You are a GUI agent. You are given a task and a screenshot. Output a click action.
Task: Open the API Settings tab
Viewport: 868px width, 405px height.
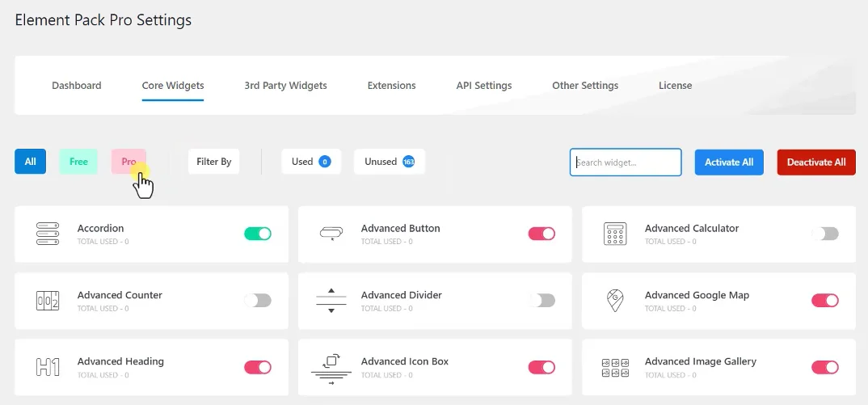click(x=484, y=86)
